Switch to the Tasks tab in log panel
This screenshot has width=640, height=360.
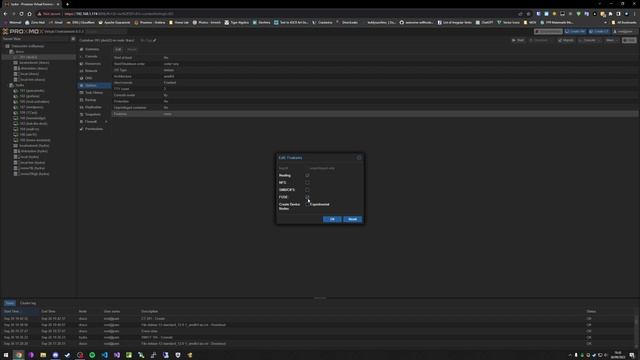(9, 303)
